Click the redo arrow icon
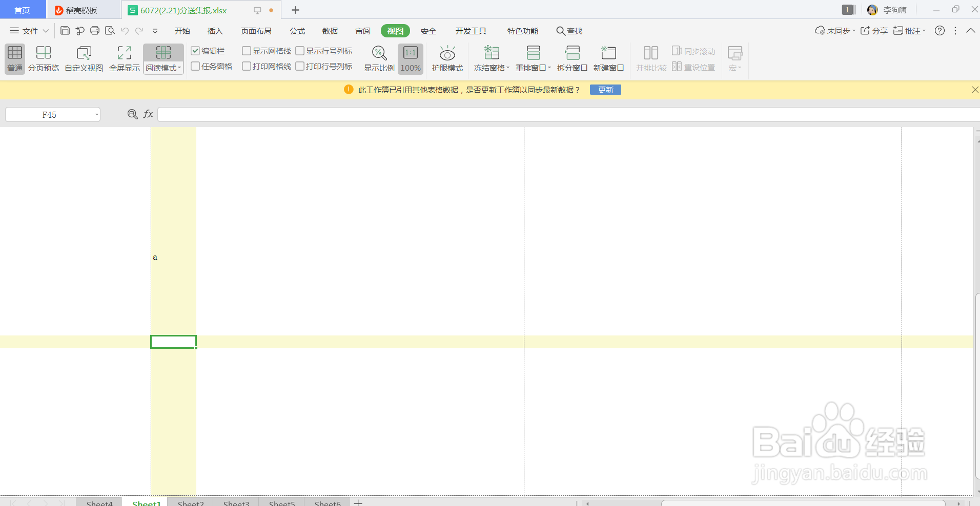Screen dimensions: 980x506 (139, 31)
